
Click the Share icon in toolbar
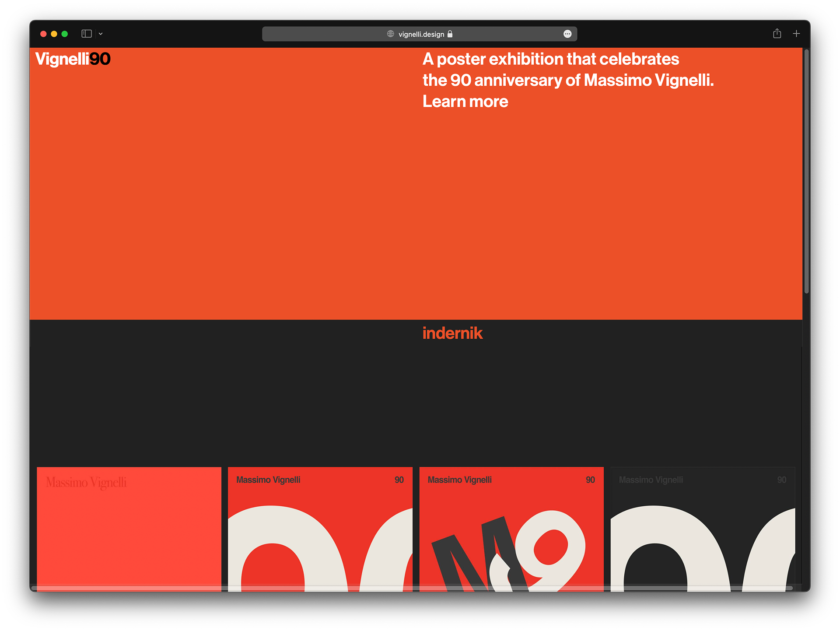tap(777, 34)
